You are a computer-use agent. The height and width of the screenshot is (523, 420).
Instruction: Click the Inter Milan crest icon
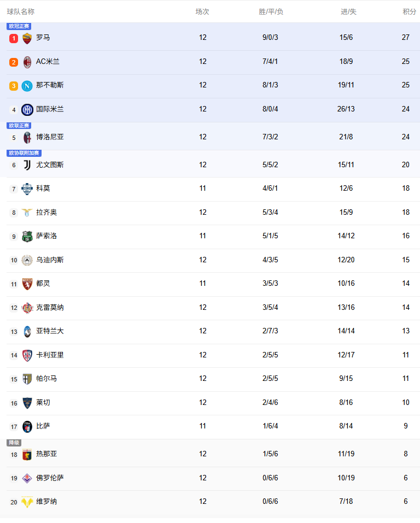point(27,109)
